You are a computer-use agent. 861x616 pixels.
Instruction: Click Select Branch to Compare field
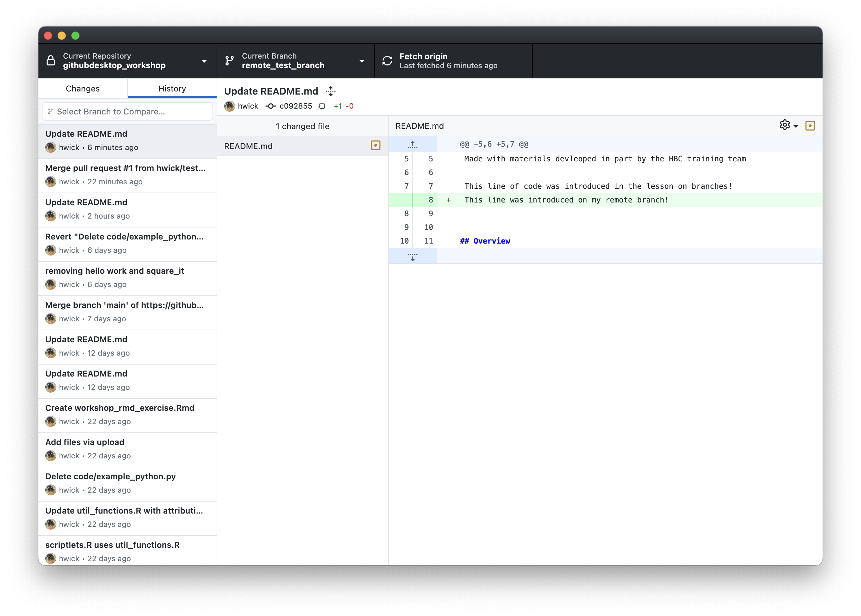[x=128, y=112]
